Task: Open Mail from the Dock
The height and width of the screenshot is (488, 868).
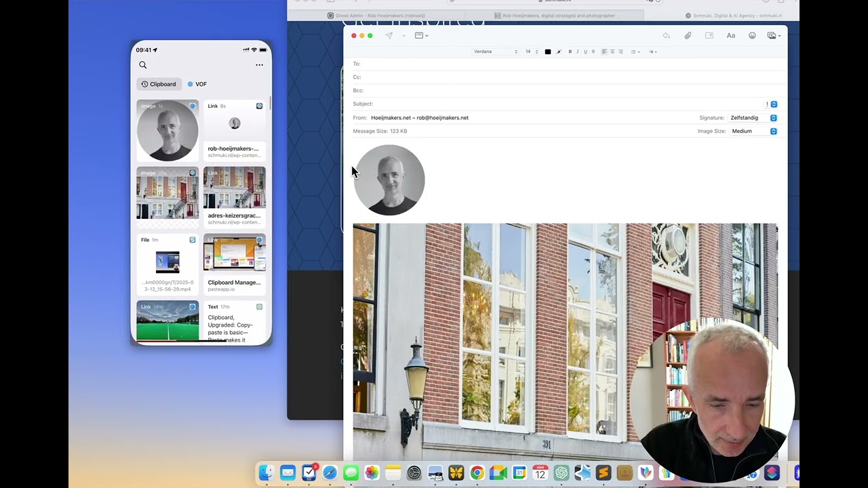Action: coord(288,472)
